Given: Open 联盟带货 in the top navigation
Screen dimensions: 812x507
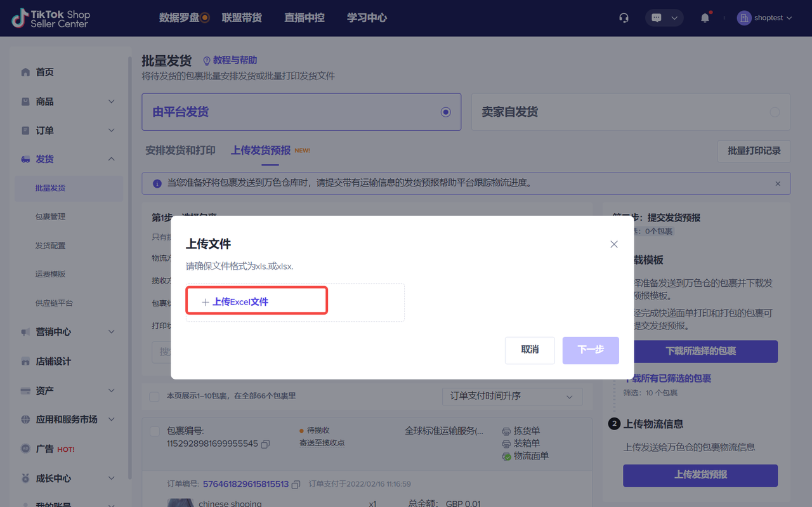Looking at the screenshot, I should pos(242,18).
